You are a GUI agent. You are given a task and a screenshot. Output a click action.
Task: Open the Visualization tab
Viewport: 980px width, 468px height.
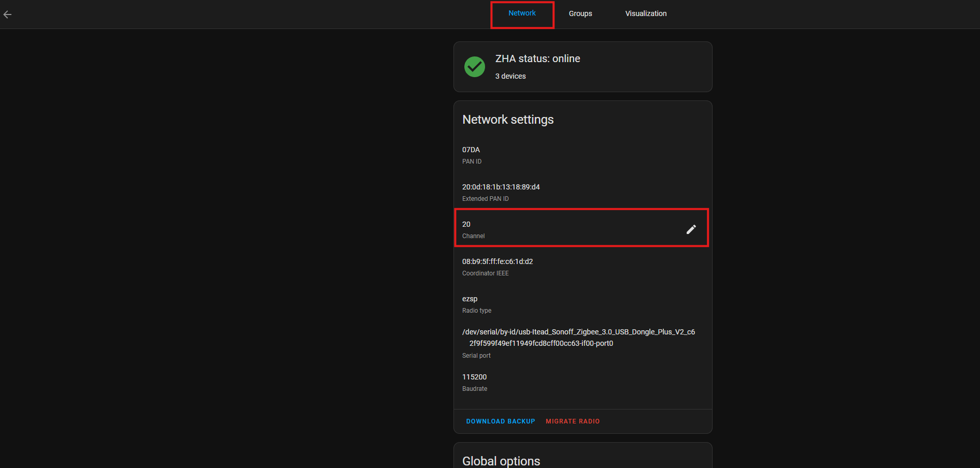tap(646, 13)
